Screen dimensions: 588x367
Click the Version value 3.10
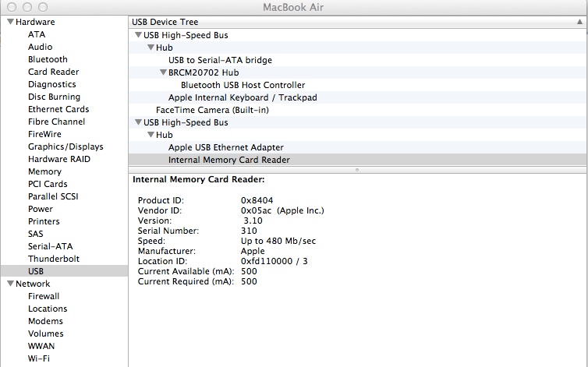(x=253, y=221)
